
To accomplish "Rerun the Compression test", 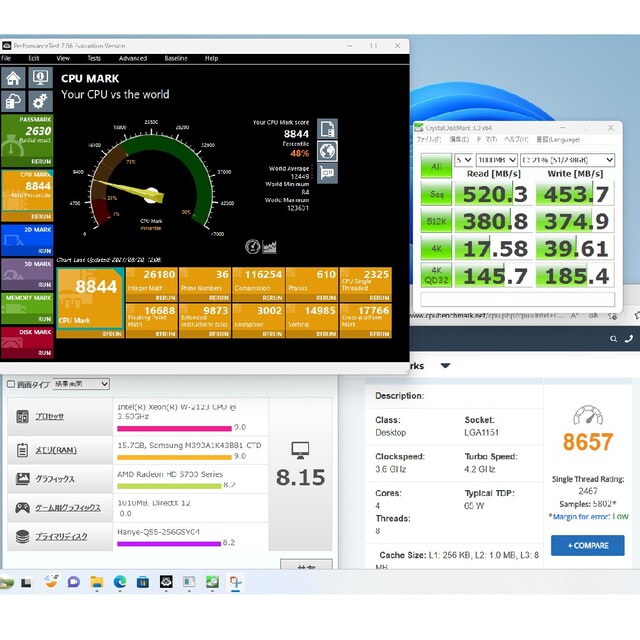I will pos(272,298).
